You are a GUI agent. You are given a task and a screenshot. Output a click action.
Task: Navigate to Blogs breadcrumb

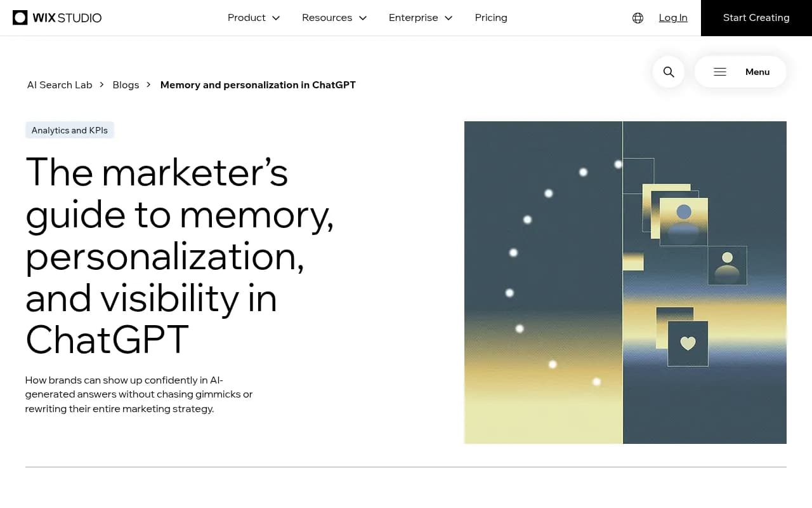[126, 85]
